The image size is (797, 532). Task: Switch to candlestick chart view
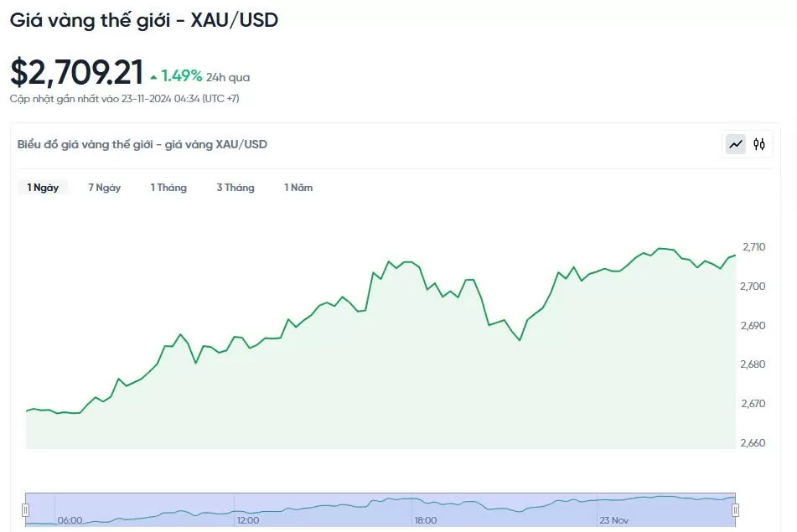click(x=759, y=144)
